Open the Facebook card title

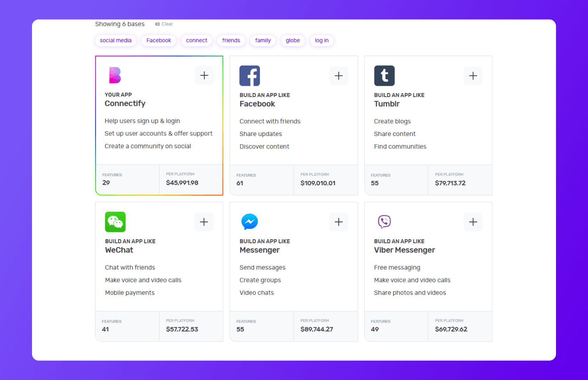coord(257,104)
